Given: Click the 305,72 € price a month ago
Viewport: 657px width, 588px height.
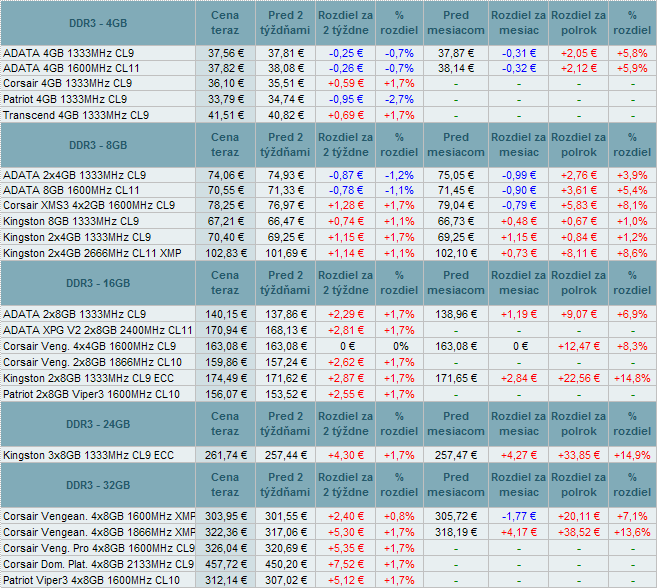Looking at the screenshot, I should [456, 516].
